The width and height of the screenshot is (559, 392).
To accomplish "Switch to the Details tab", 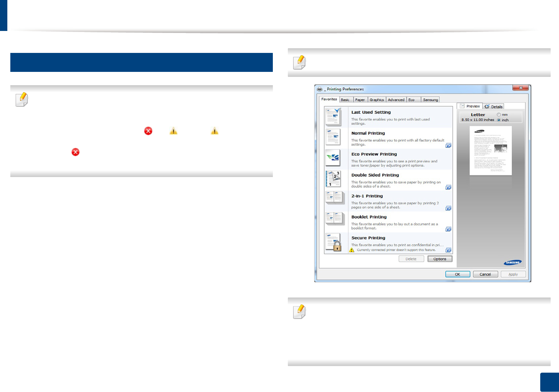I will (493, 106).
